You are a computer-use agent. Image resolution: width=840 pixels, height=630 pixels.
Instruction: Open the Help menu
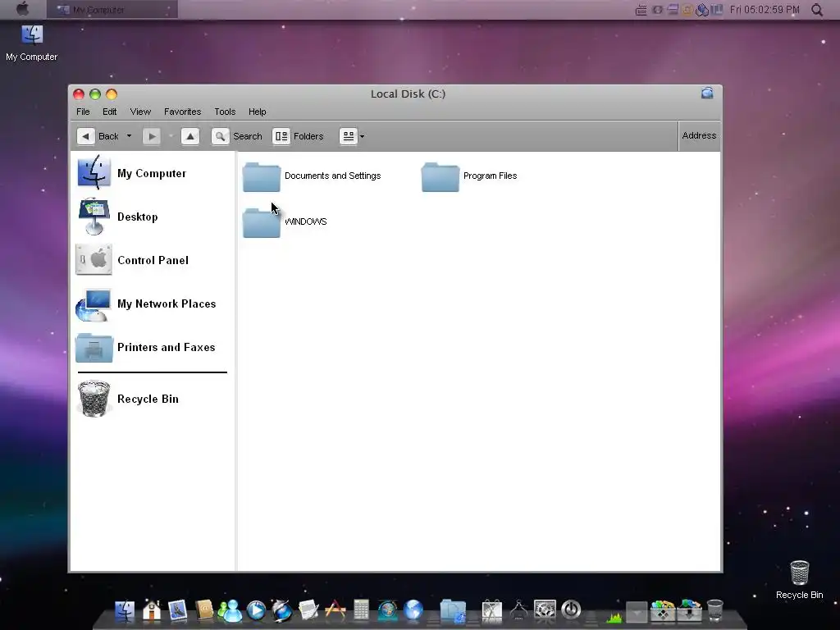pos(257,112)
